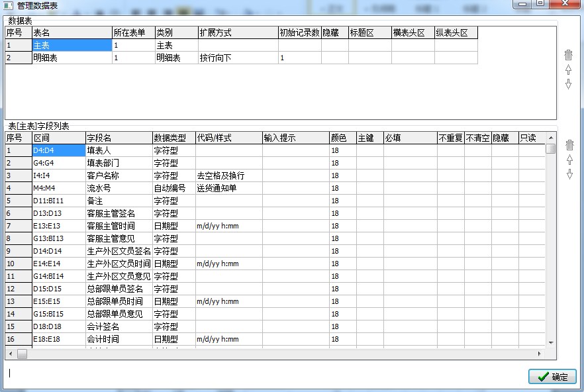Select the 主表 name cell
Image resolution: width=584 pixels, height=392 pixels.
(72, 45)
